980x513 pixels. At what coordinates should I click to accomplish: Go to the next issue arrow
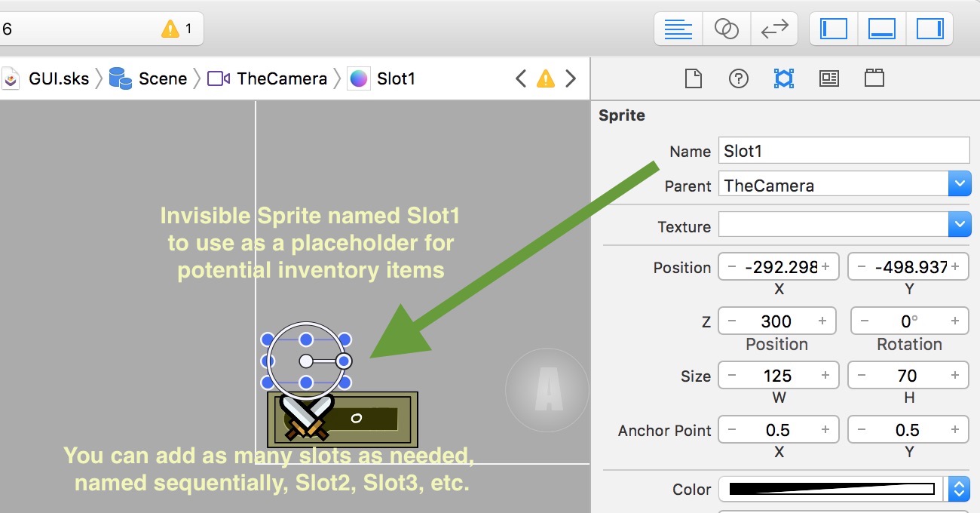(571, 78)
